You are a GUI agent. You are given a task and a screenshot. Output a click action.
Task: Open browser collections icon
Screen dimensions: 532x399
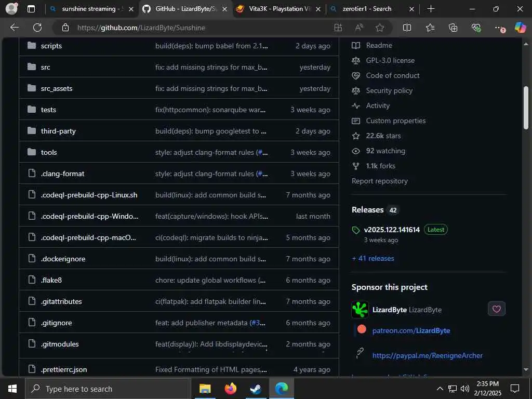453,28
